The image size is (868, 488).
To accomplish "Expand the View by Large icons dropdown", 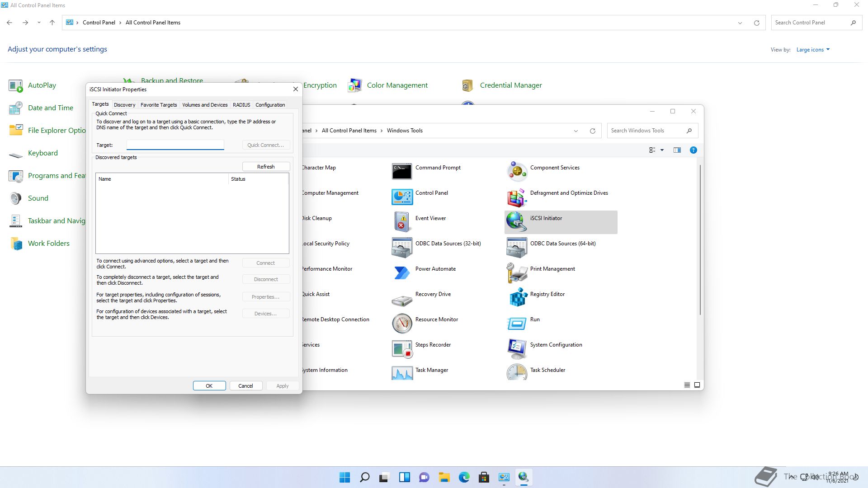I will tap(813, 50).
